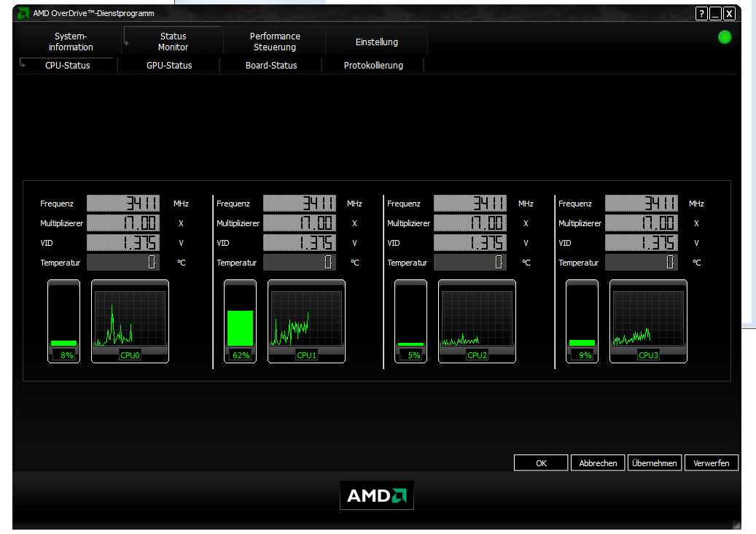Click the OK button

point(541,463)
